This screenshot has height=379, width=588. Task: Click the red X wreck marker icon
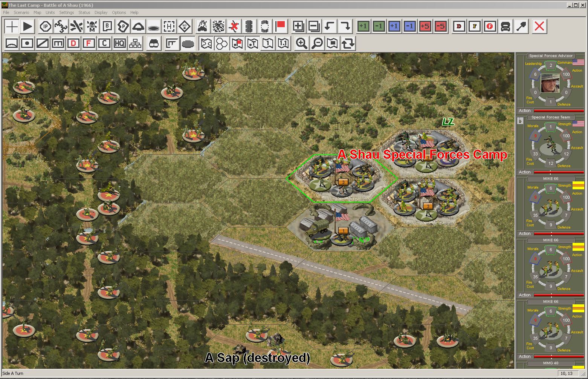coord(234,26)
